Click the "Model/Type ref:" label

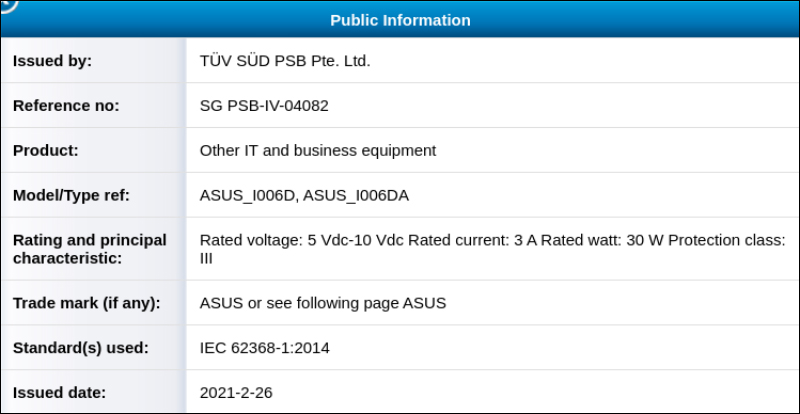tap(71, 195)
